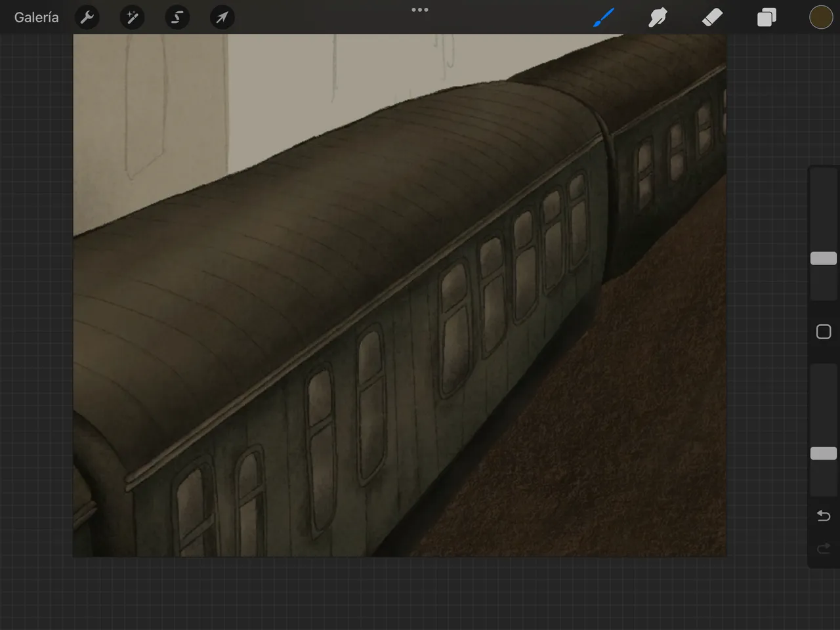
Task: Undo the last stroke with arrow
Action: tap(824, 516)
